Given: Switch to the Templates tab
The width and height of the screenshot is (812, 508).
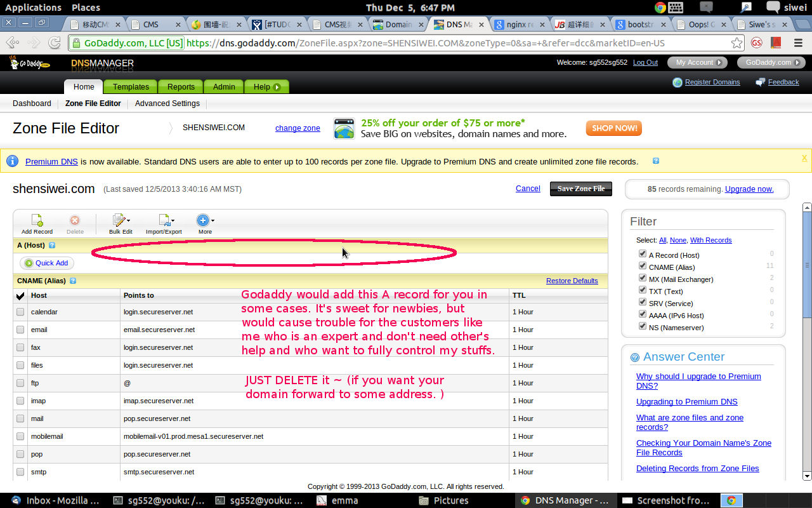Looking at the screenshot, I should [x=130, y=86].
